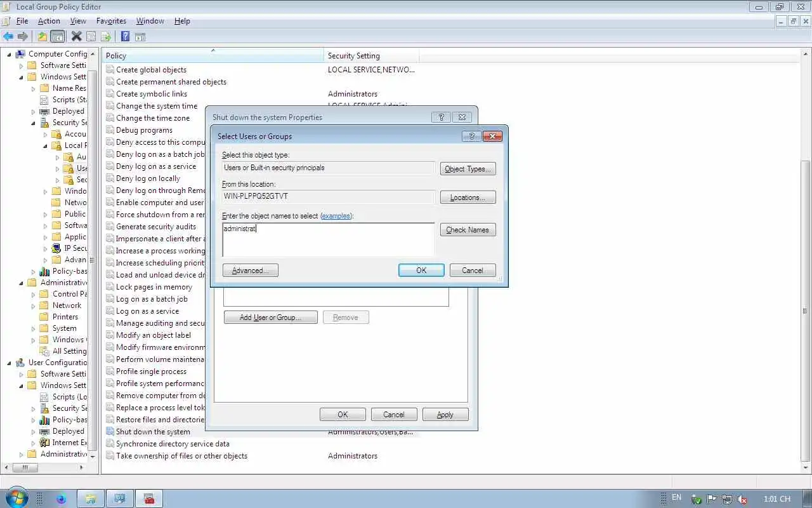Click the Action Center flag tray icon
Screen dimensions: 812x508
pyautogui.click(x=712, y=499)
